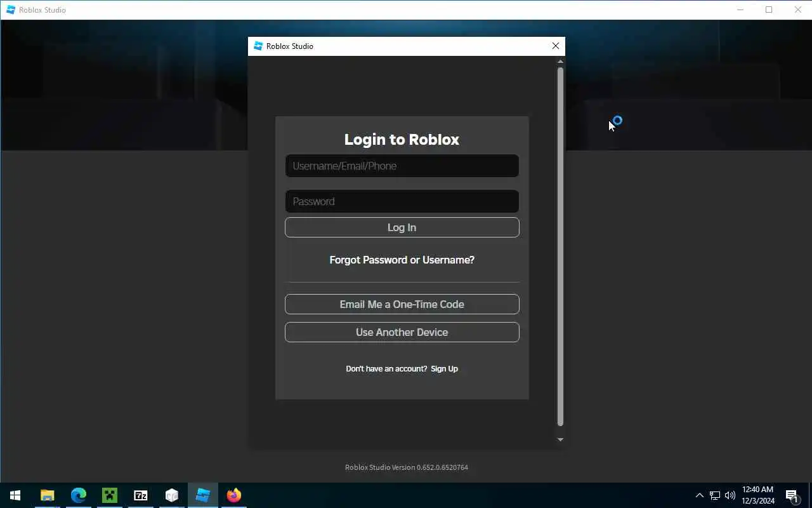The width and height of the screenshot is (812, 508).
Task: Open the Sign Up link
Action: click(x=444, y=369)
